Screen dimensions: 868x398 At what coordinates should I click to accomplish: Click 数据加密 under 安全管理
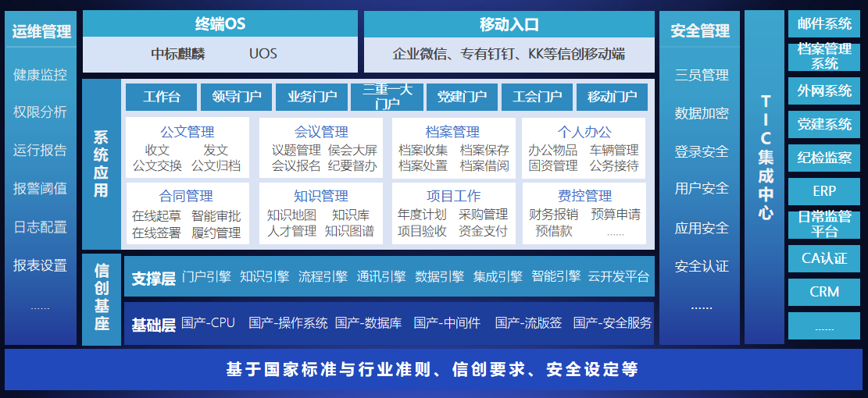[701, 113]
